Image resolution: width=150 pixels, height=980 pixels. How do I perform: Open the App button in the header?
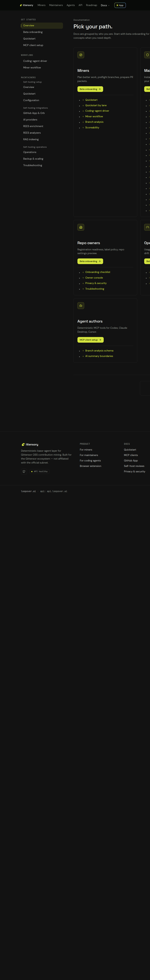pos(120,5)
